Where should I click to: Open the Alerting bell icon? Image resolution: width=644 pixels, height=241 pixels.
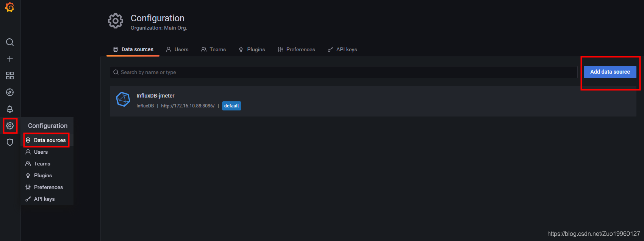coord(10,109)
